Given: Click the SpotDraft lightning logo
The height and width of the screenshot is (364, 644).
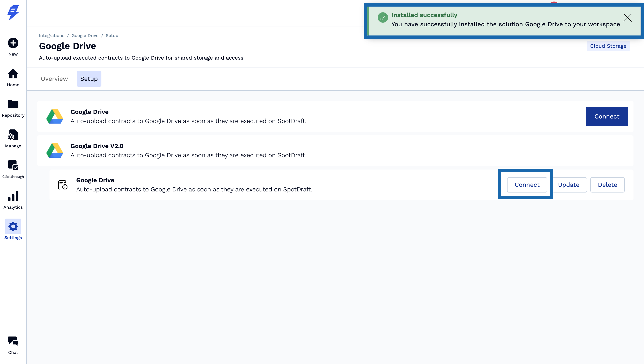Looking at the screenshot, I should (x=13, y=12).
